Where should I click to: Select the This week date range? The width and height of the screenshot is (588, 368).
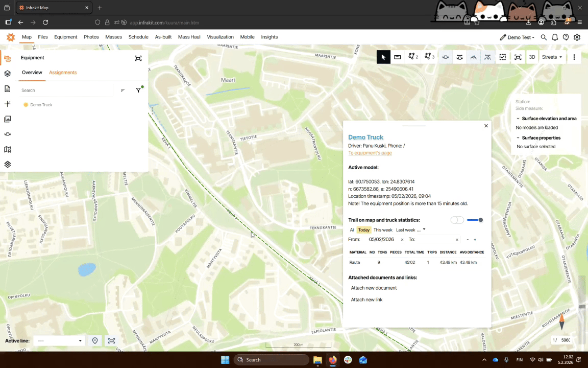point(383,230)
